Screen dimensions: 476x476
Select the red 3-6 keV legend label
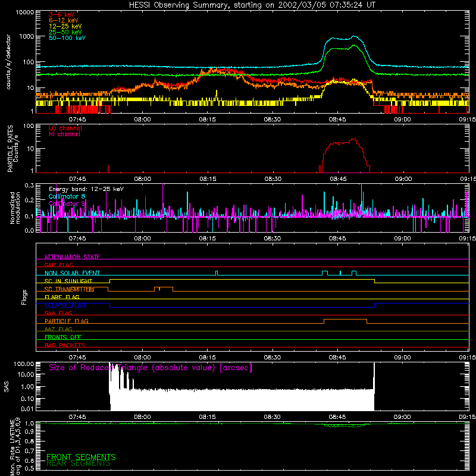(62, 14)
